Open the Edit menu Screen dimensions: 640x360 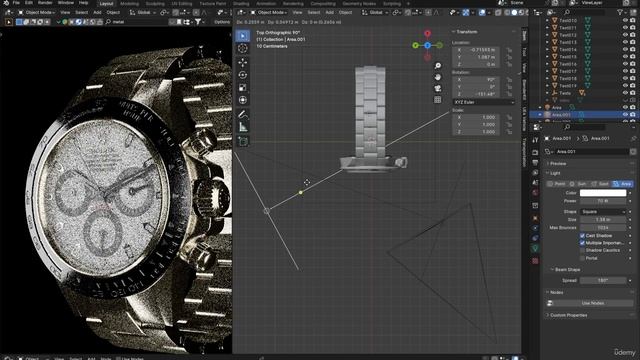pos(29,3)
